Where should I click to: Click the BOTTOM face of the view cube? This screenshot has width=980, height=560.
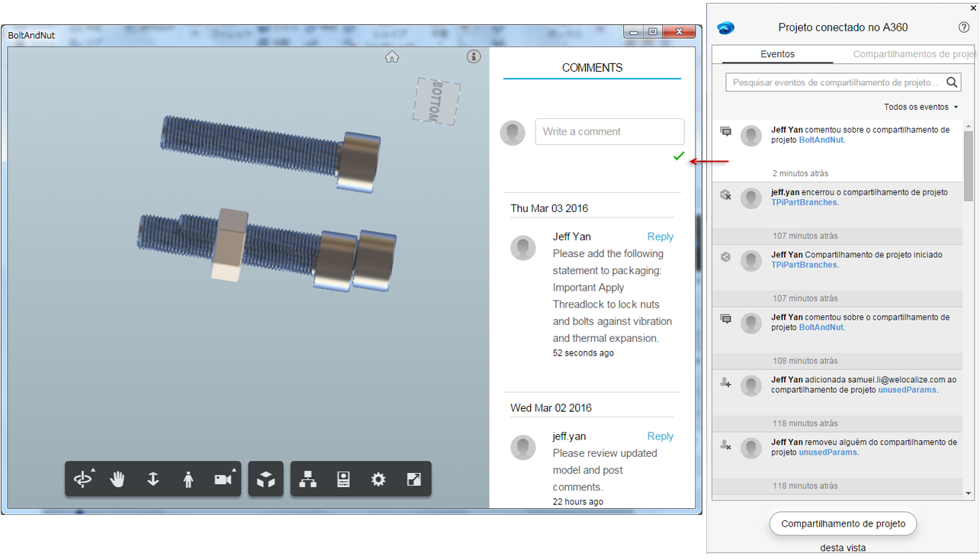437,100
